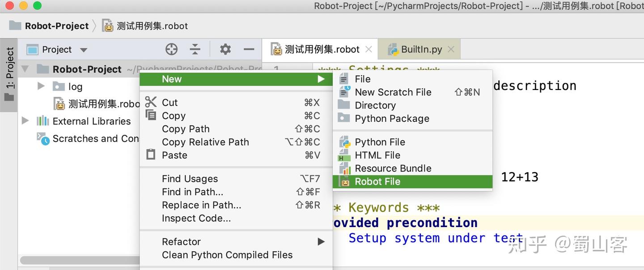
Task: Close the BuiltIn.py editor tab
Action: (x=451, y=49)
